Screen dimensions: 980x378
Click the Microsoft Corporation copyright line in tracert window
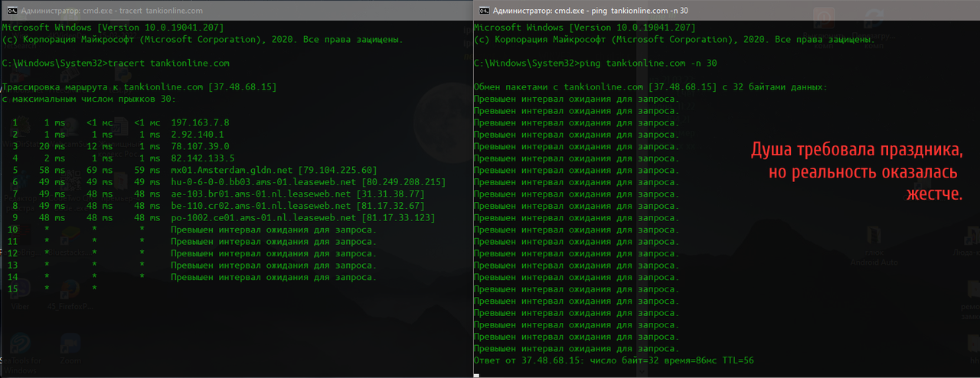tap(202, 40)
